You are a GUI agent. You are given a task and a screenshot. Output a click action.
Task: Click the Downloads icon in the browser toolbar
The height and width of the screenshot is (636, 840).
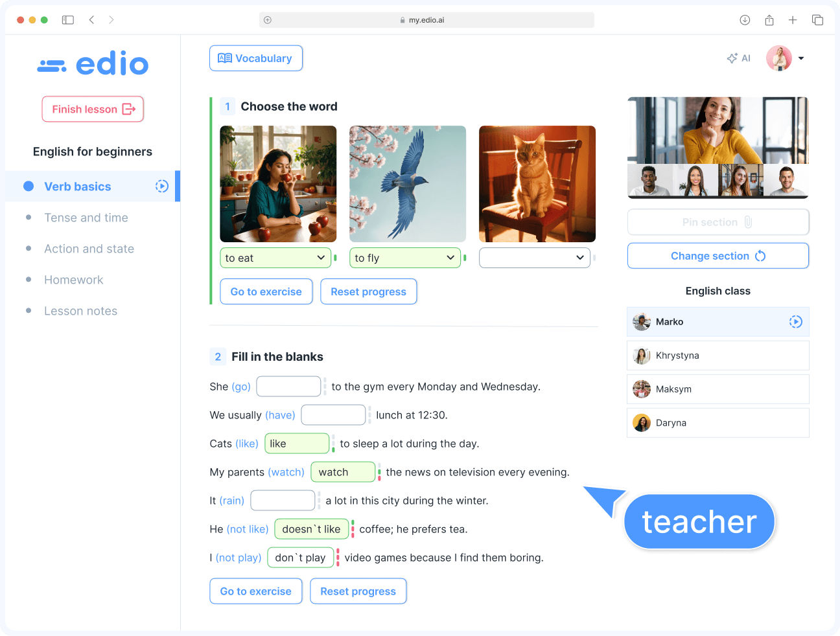click(745, 19)
